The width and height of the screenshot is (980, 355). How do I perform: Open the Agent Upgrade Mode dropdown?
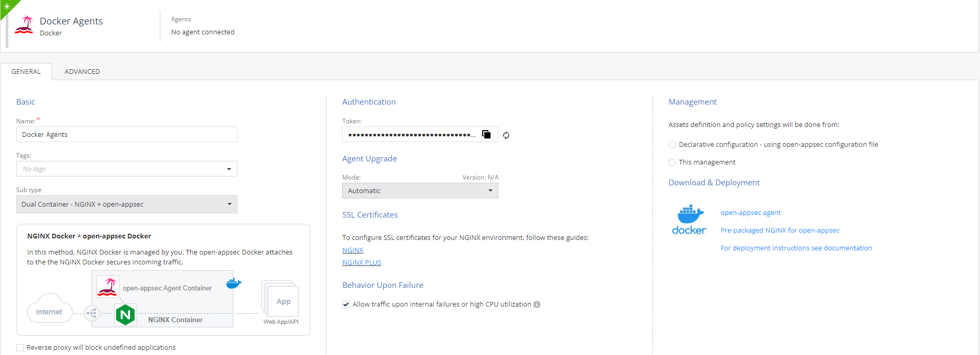click(420, 191)
